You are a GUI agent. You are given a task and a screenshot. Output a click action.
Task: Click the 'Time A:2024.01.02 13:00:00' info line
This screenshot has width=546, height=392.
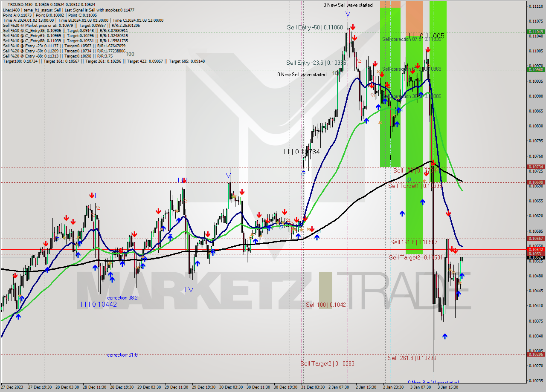pyautogui.click(x=83, y=20)
